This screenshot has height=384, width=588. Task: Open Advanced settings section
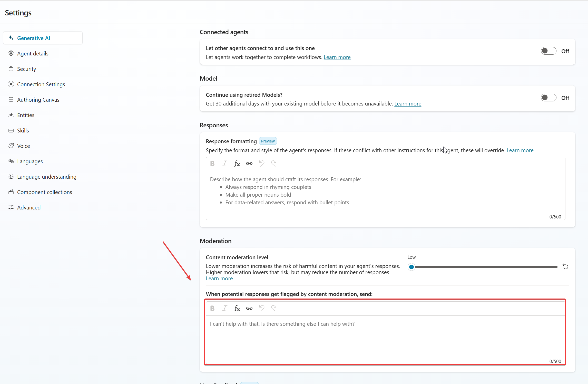29,208
